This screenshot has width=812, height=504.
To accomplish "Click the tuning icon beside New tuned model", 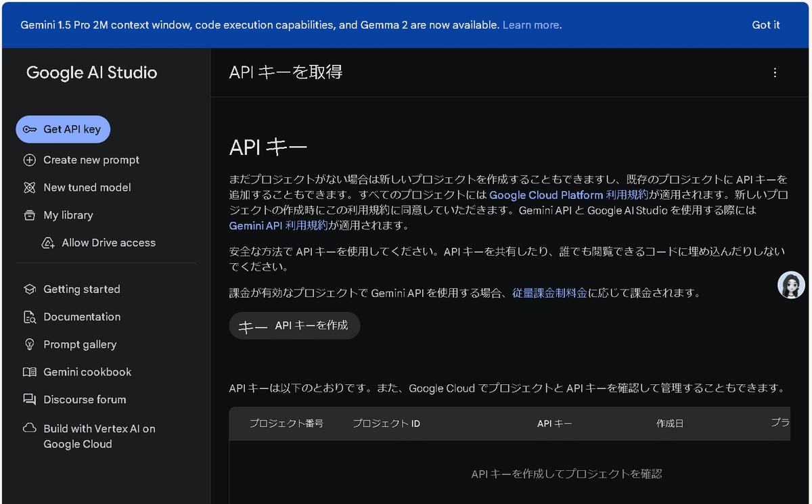I will pos(30,187).
